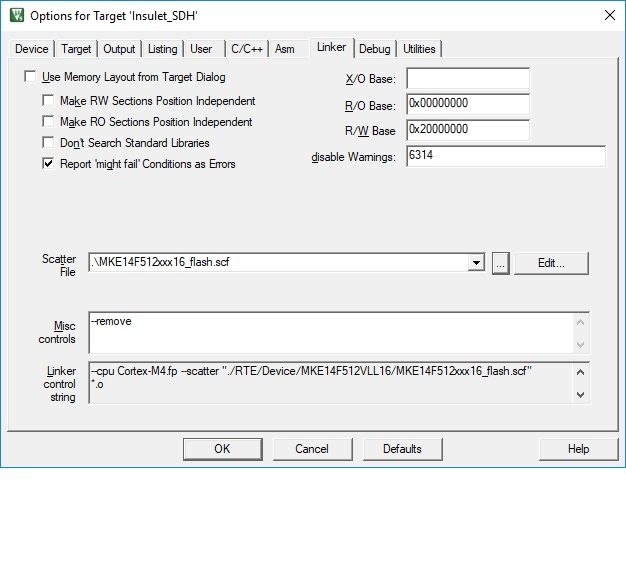Enable Use Memory Layout from Target Dialog

click(x=30, y=76)
